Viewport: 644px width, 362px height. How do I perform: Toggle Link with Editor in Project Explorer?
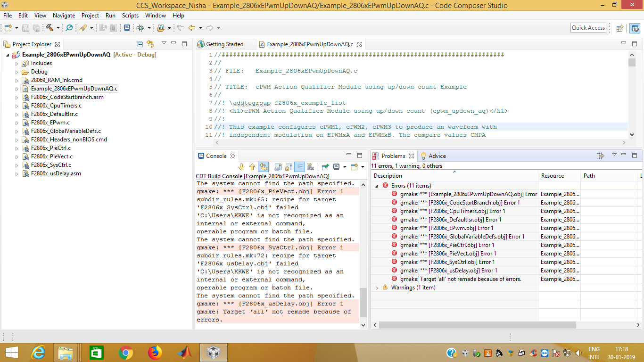(150, 44)
